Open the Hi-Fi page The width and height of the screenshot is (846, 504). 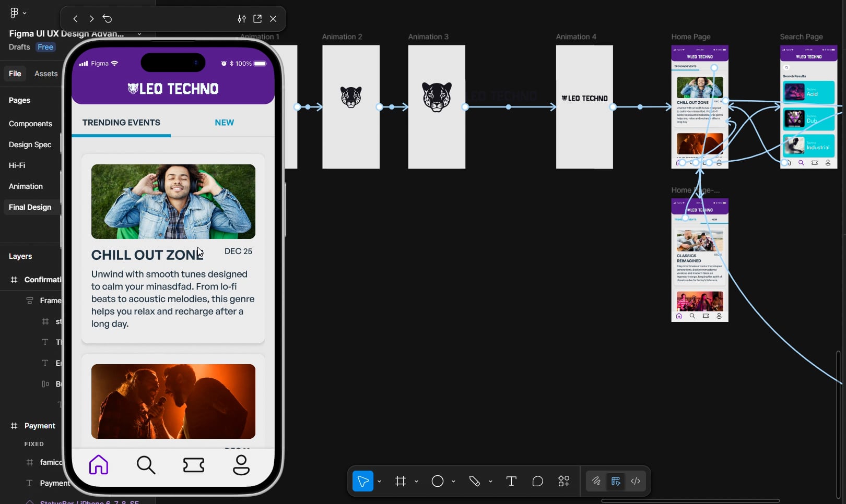pyautogui.click(x=17, y=165)
